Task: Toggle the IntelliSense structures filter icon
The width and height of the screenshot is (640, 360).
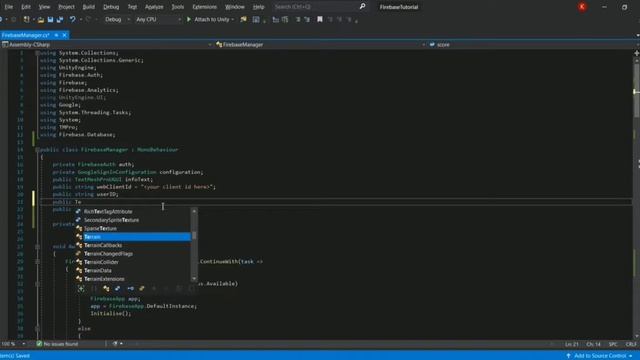Action: pyautogui.click(x=118, y=289)
